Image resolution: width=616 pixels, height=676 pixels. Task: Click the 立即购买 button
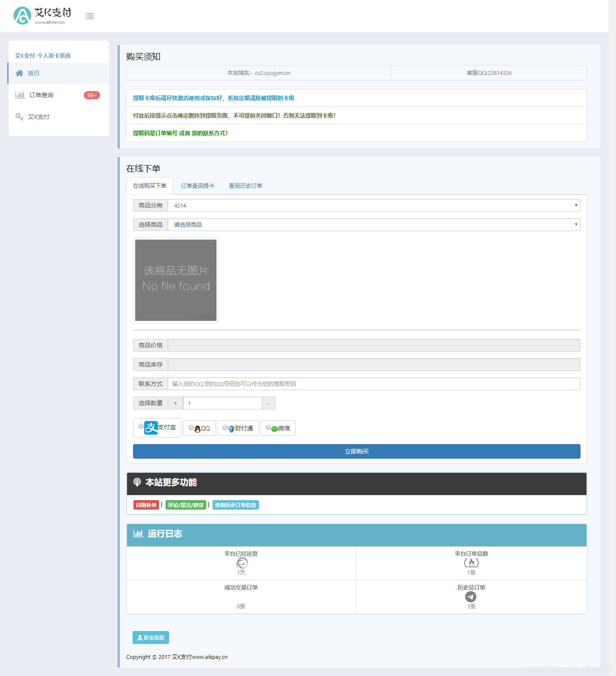pyautogui.click(x=357, y=451)
